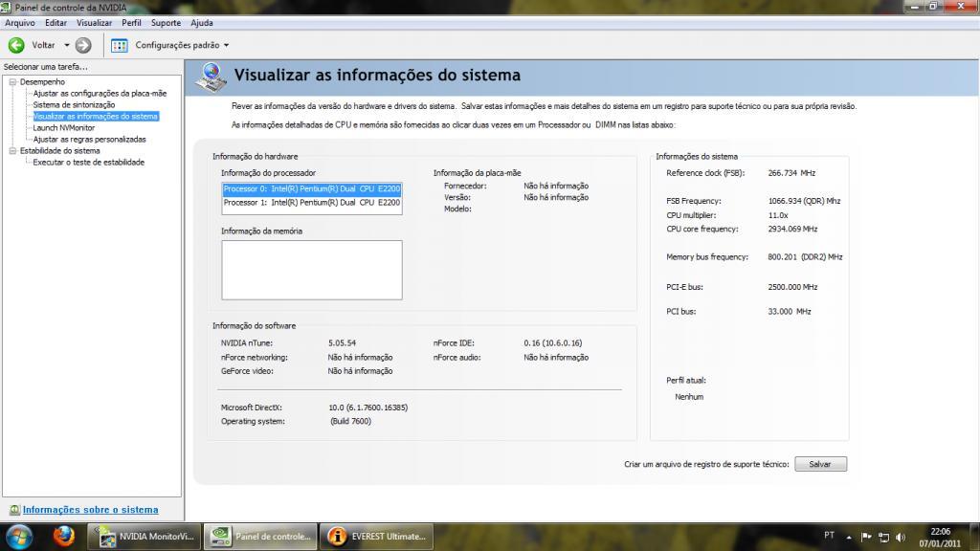Image resolution: width=980 pixels, height=551 pixels.
Task: Select Processor 1 in the processor list
Action: point(312,203)
